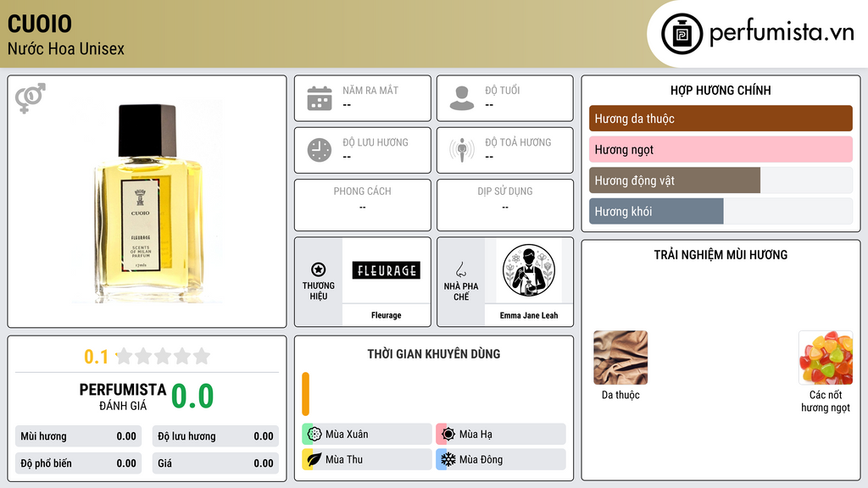868x488 pixels.
Task: Click the orange recommended time bar
Action: click(305, 394)
